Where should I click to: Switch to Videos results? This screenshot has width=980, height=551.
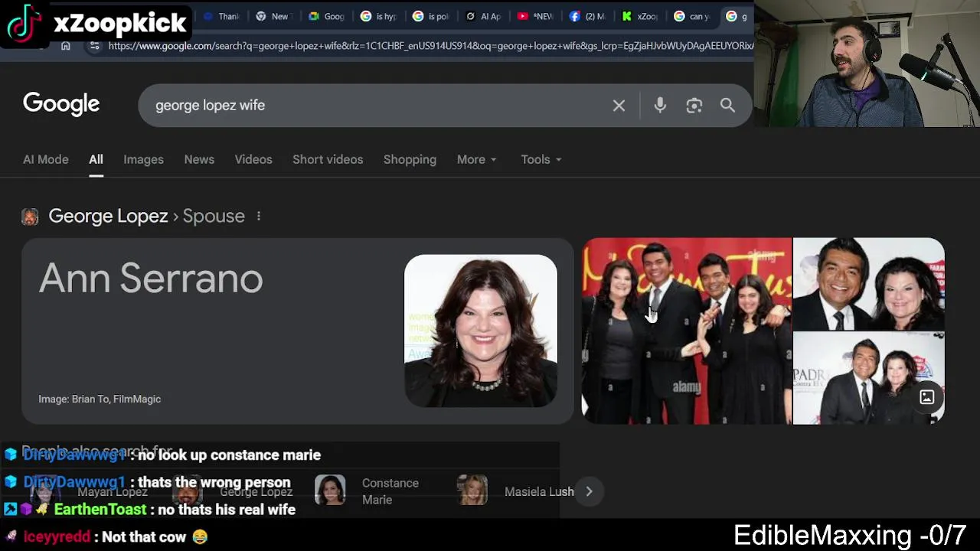[x=253, y=159]
